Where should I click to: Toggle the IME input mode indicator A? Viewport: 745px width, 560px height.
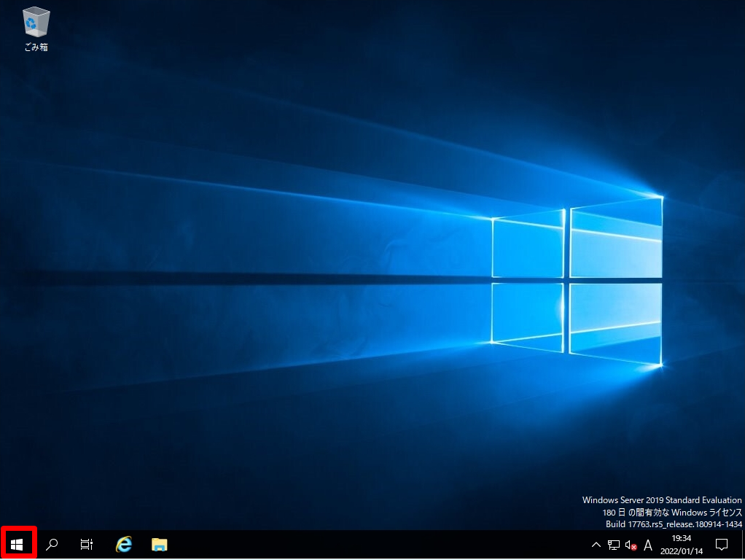(x=647, y=545)
